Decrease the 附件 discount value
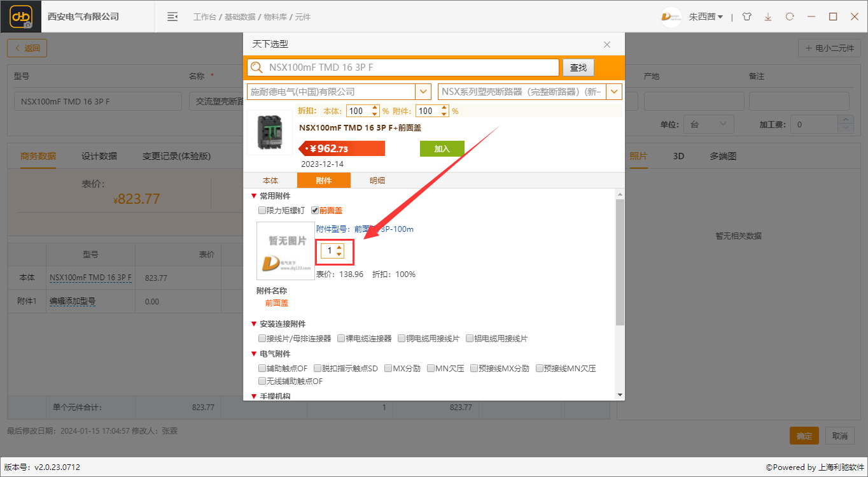868x477 pixels. click(x=444, y=114)
